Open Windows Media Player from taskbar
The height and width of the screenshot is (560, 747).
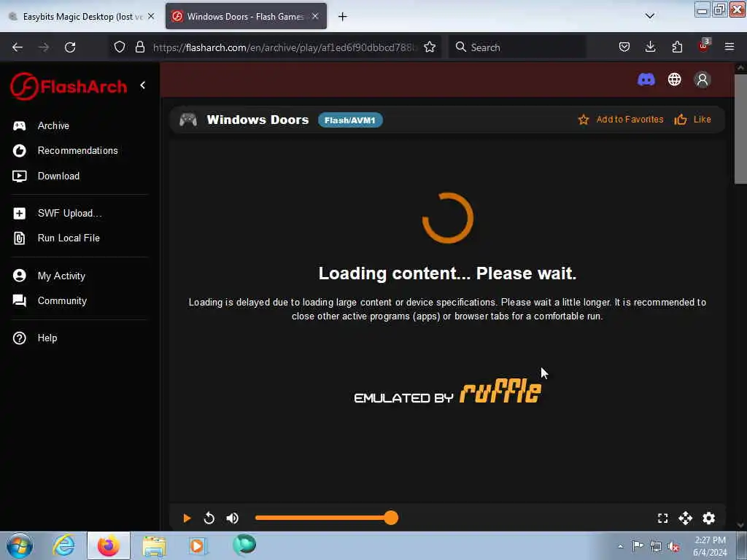point(197,545)
